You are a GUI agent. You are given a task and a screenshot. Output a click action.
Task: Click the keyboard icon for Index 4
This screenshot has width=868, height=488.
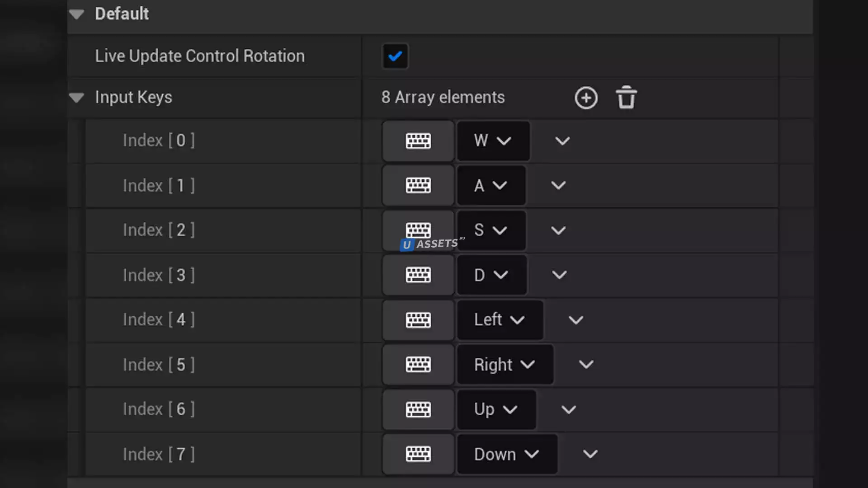click(x=418, y=320)
